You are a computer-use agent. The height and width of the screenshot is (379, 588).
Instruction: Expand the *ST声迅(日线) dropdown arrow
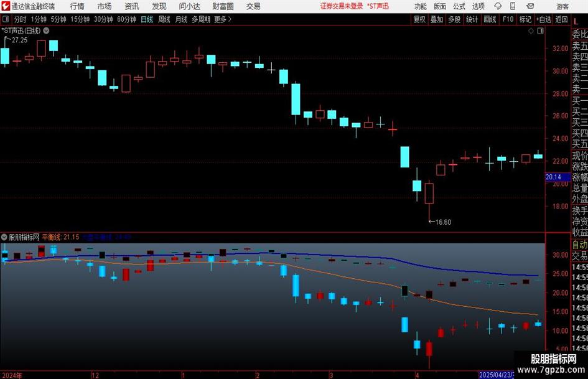coord(46,30)
